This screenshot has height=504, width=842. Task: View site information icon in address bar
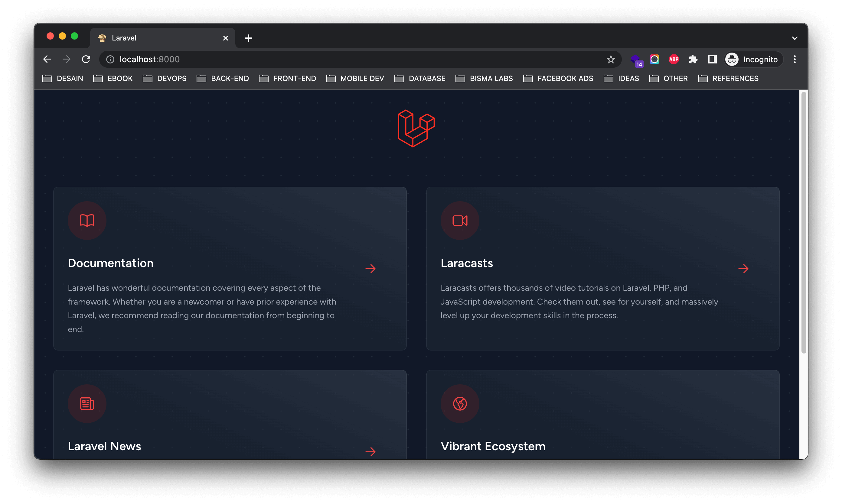(x=110, y=60)
